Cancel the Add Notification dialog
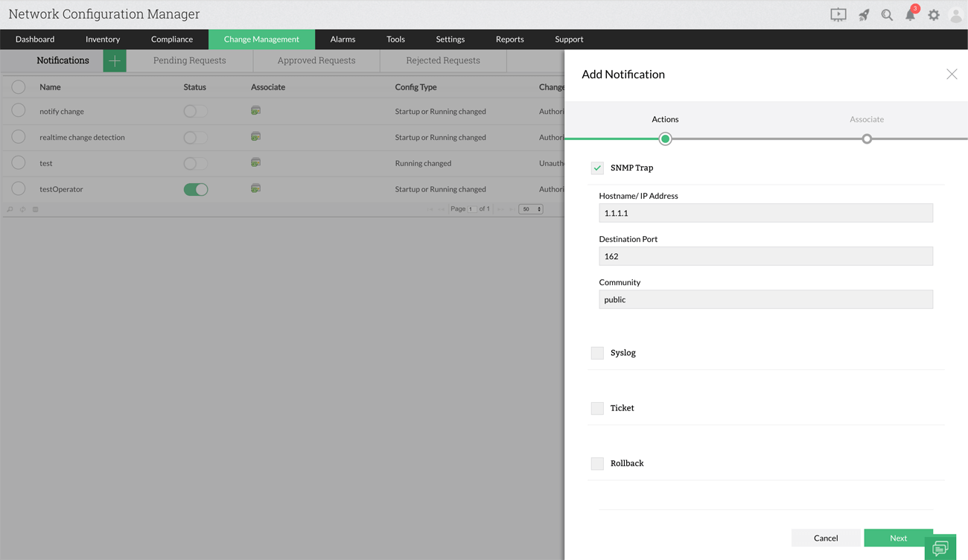The width and height of the screenshot is (968, 560). tap(826, 538)
